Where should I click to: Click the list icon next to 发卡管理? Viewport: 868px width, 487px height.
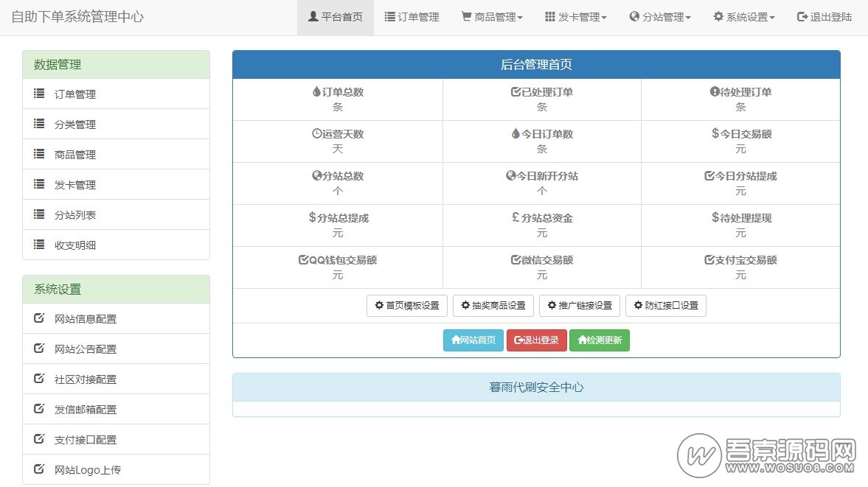click(x=39, y=184)
